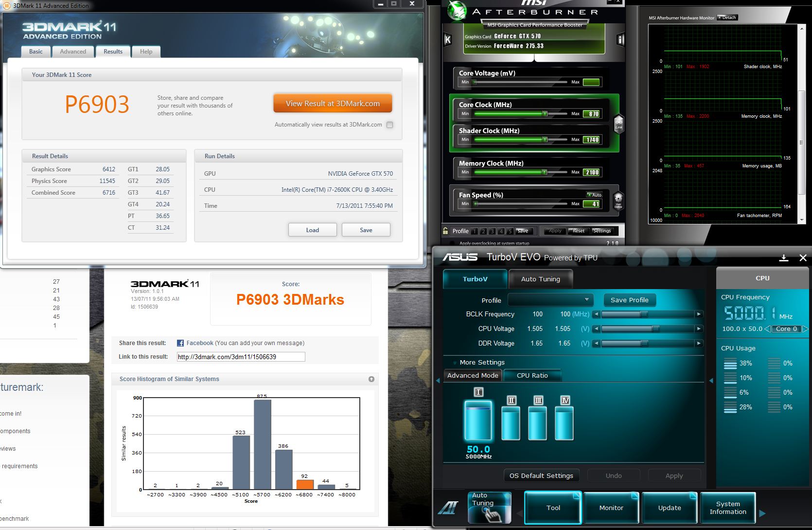Click the Kombustor K icon in Afterburner
This screenshot has height=530, width=812.
(448, 40)
